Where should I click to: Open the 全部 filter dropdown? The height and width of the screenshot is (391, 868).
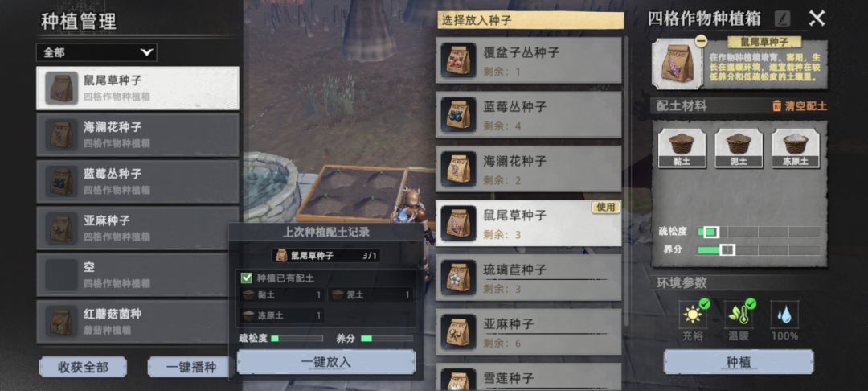[96, 52]
